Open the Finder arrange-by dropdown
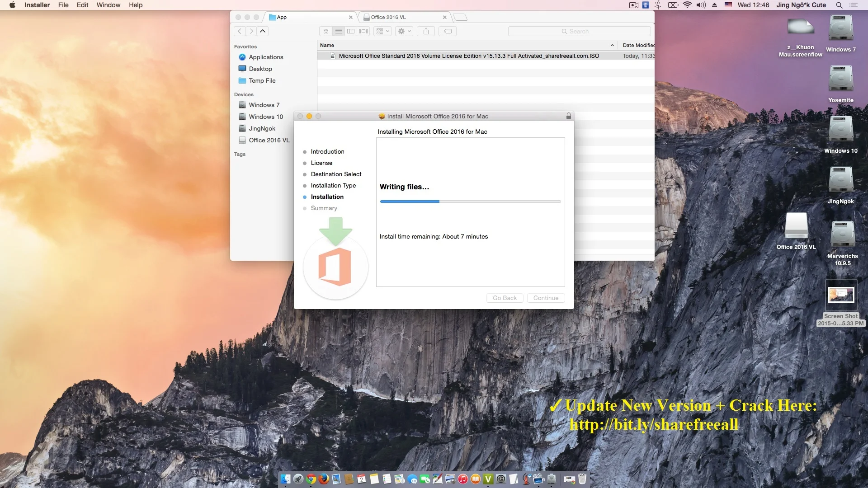 point(382,31)
